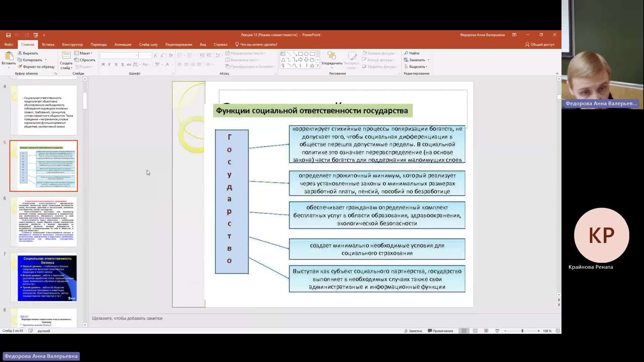Switch to the Слайд-шоу tab

tap(148, 44)
